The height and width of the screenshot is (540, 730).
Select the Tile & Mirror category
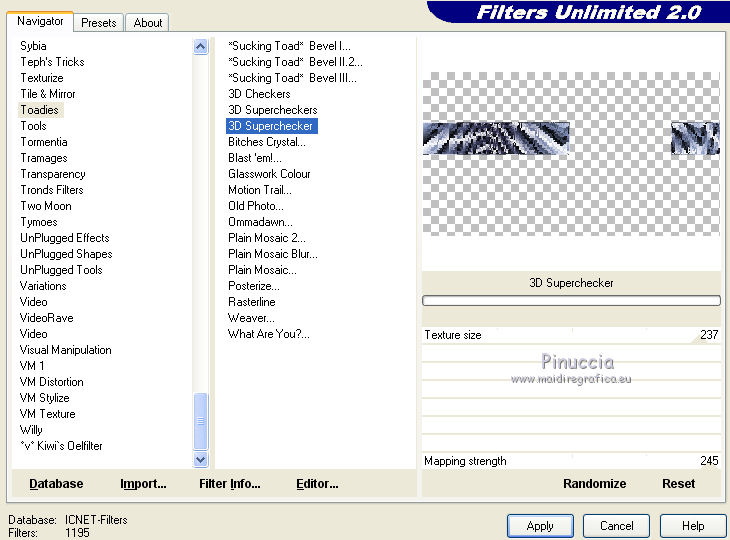click(x=48, y=94)
